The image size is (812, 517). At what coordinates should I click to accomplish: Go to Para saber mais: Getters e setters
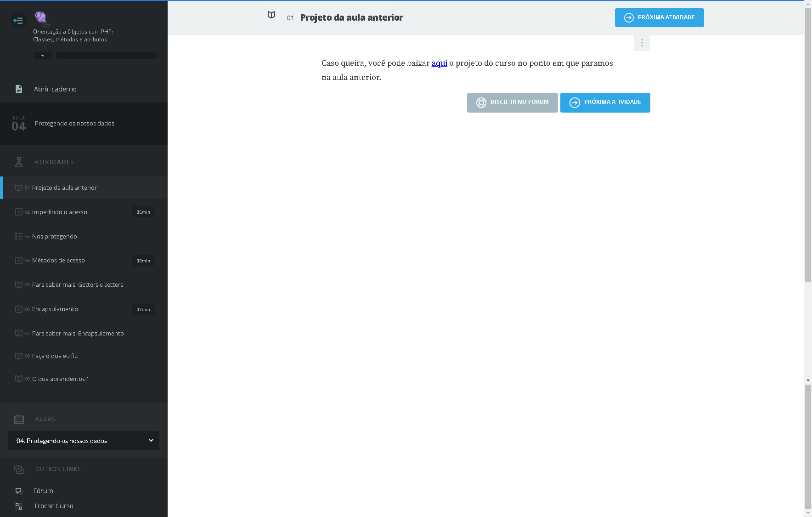[78, 285]
